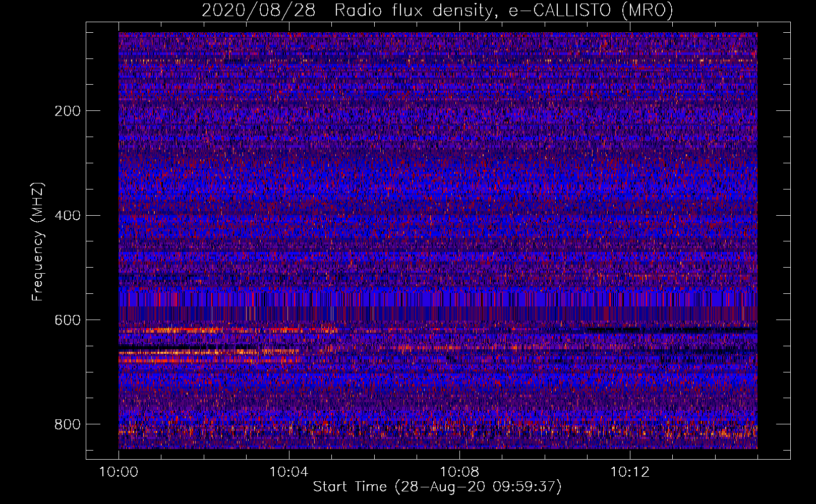Select the 'Frequency (MHZ)' y-axis label

pos(38,242)
